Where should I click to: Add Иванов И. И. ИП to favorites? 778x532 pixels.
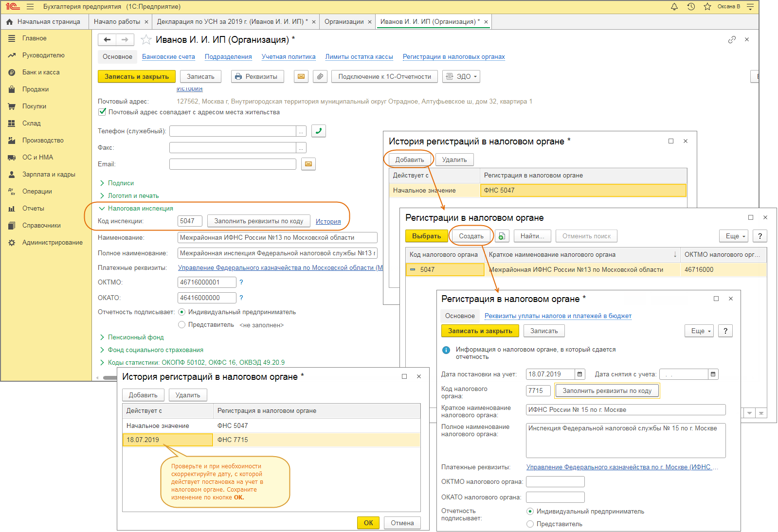click(x=146, y=40)
